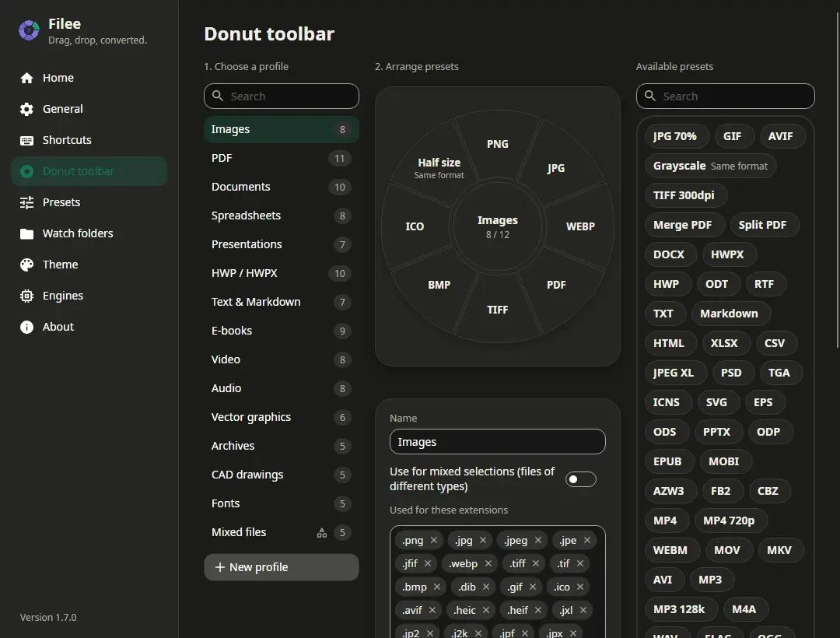Enable the mixed selections toggle

click(581, 479)
